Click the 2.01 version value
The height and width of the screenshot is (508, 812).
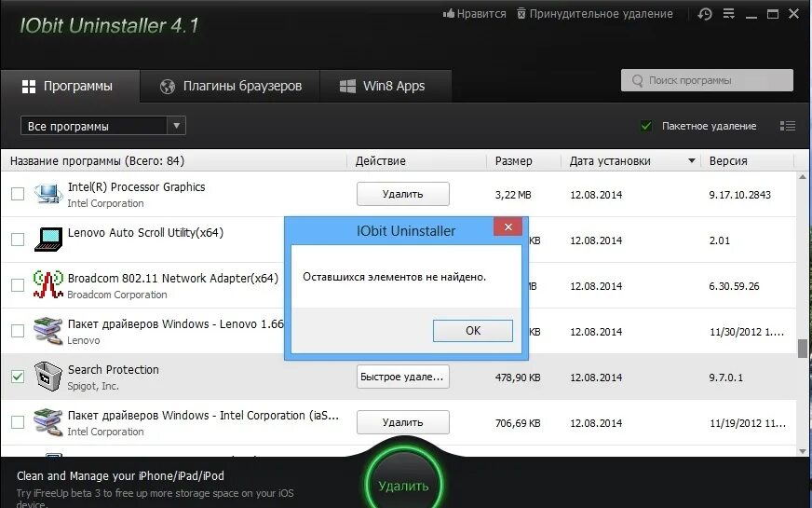tap(719, 240)
